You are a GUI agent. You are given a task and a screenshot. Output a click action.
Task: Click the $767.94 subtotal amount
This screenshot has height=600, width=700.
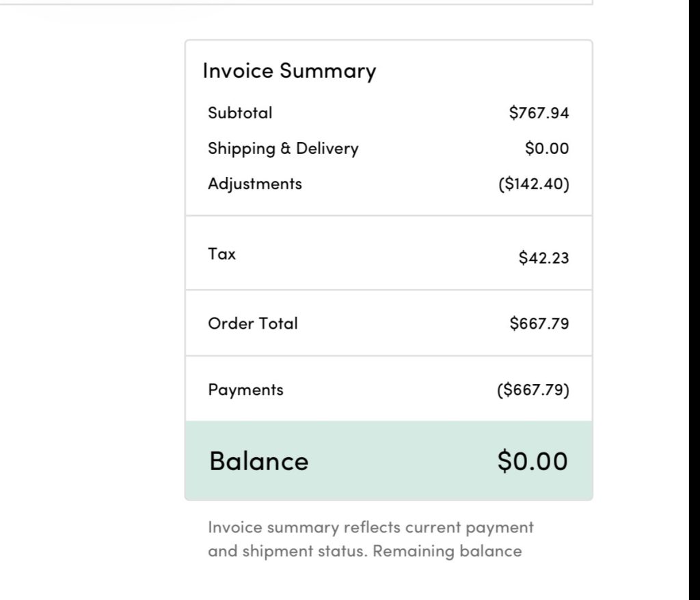539,113
